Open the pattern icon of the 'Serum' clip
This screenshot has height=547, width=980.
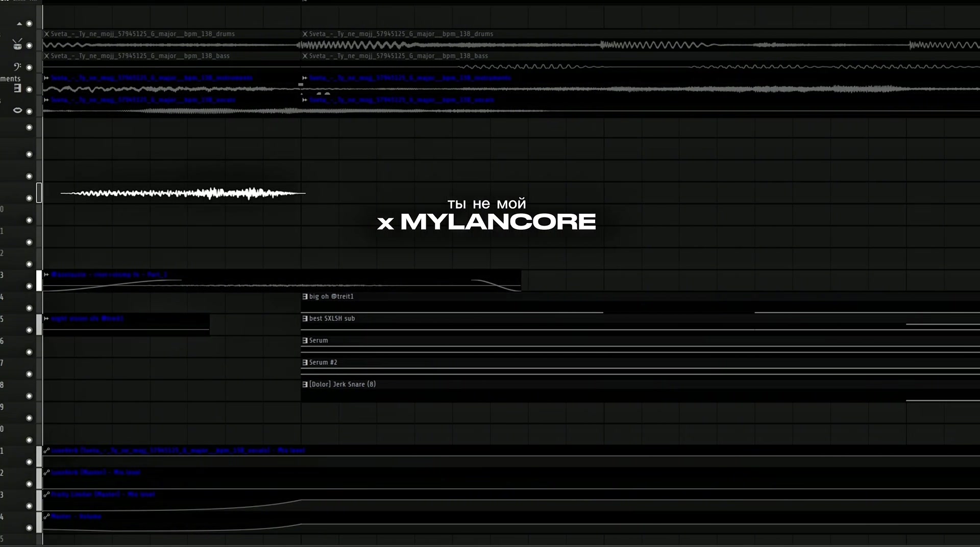(x=305, y=340)
